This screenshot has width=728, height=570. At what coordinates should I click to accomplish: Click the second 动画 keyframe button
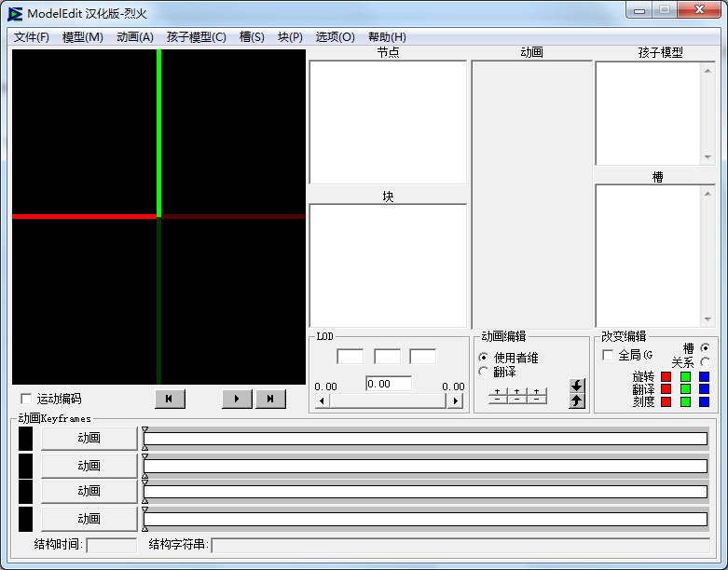89,466
